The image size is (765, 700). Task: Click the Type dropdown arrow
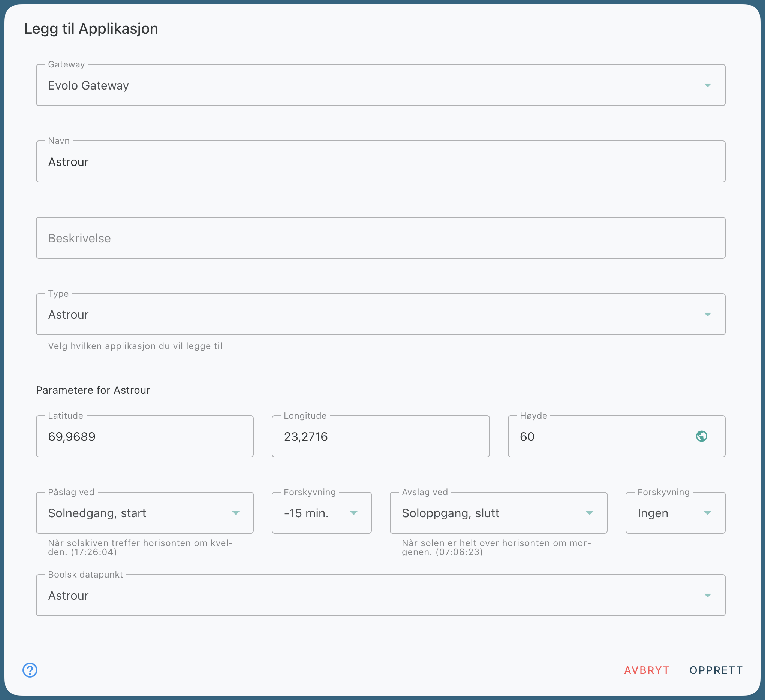click(707, 314)
